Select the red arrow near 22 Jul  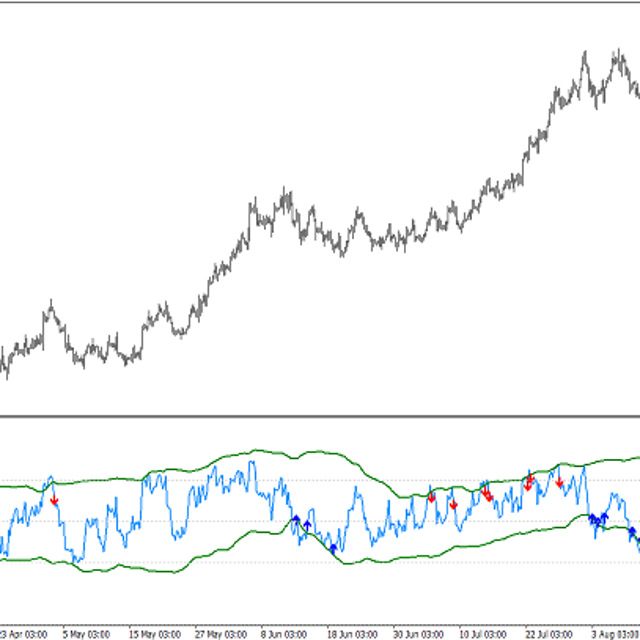point(531,480)
